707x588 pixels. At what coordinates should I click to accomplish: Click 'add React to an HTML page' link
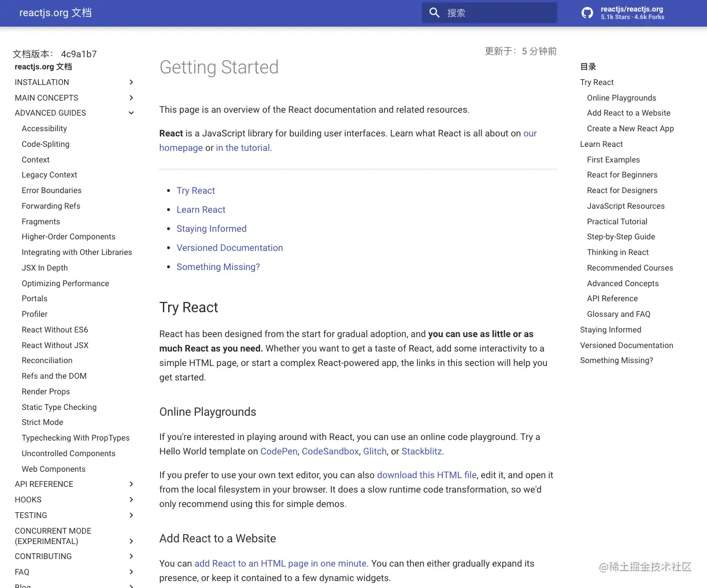tap(280, 563)
